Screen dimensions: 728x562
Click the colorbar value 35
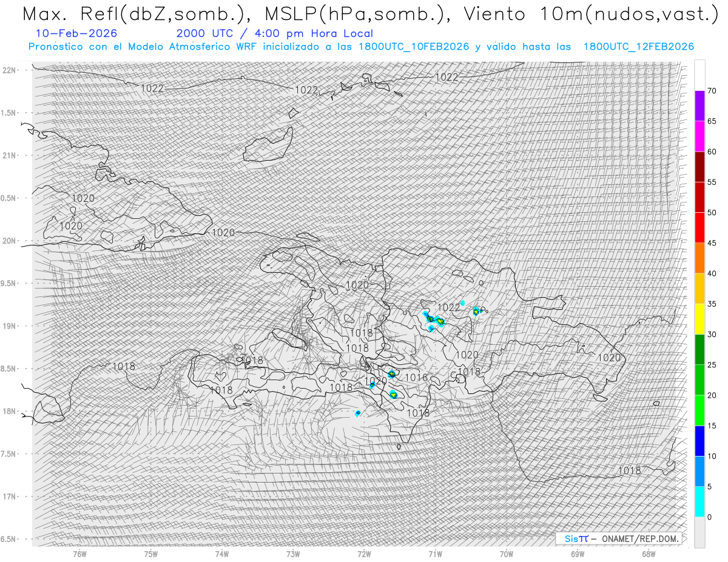click(x=712, y=304)
